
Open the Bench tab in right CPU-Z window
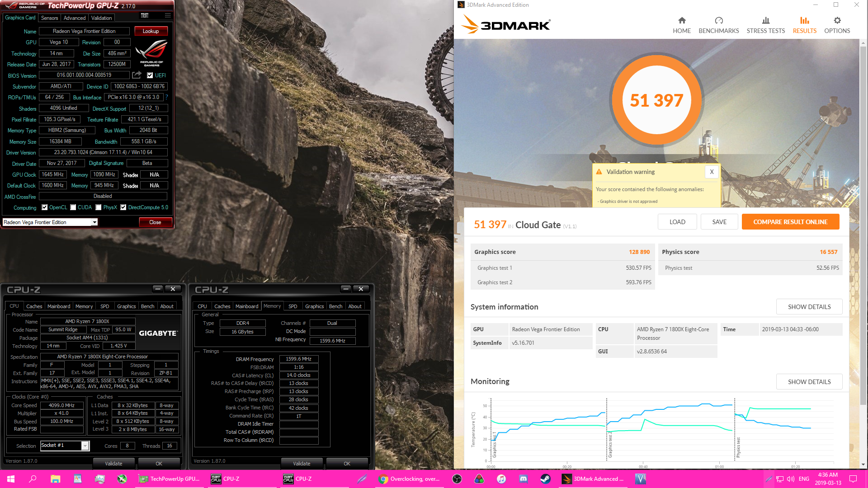coord(335,306)
